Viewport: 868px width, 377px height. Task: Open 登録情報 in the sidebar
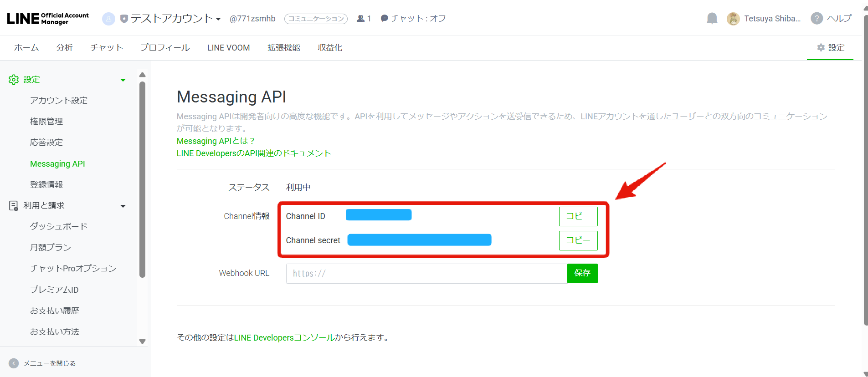(x=46, y=185)
